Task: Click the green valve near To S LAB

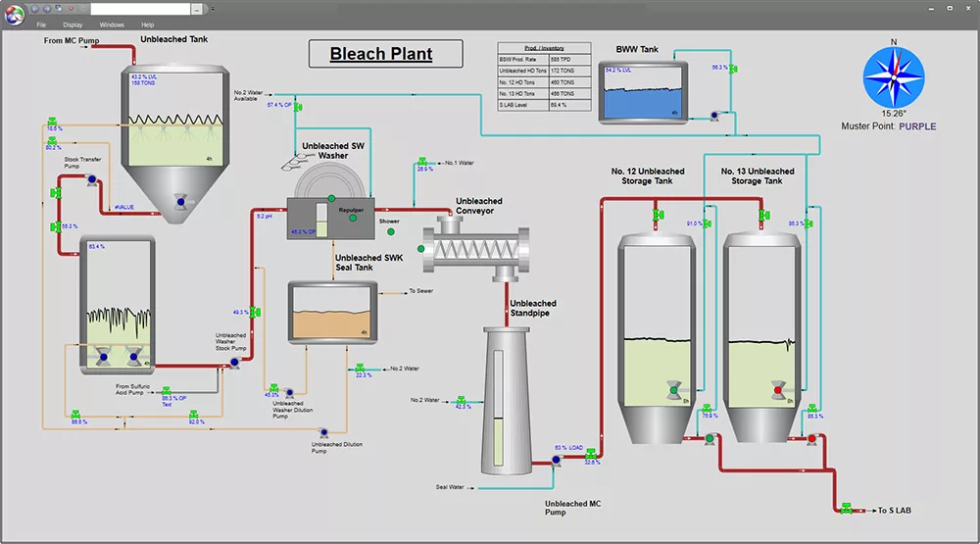Action: click(x=846, y=508)
